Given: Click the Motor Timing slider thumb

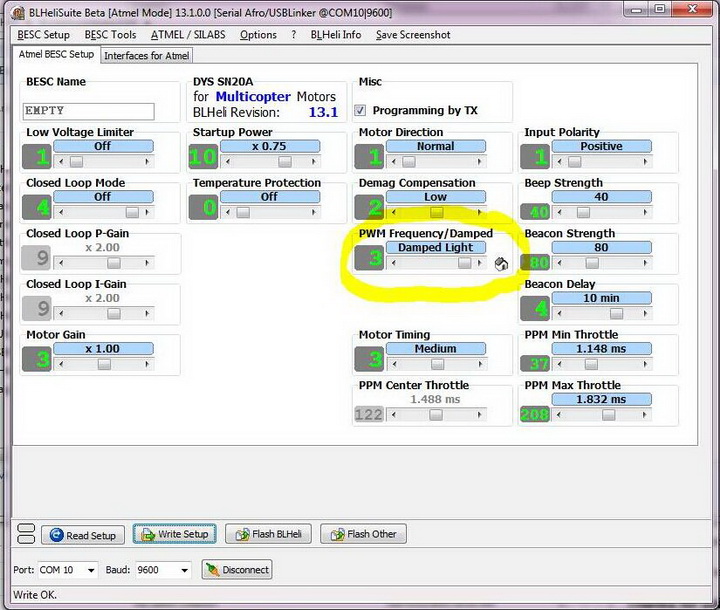Looking at the screenshot, I should (x=437, y=364).
